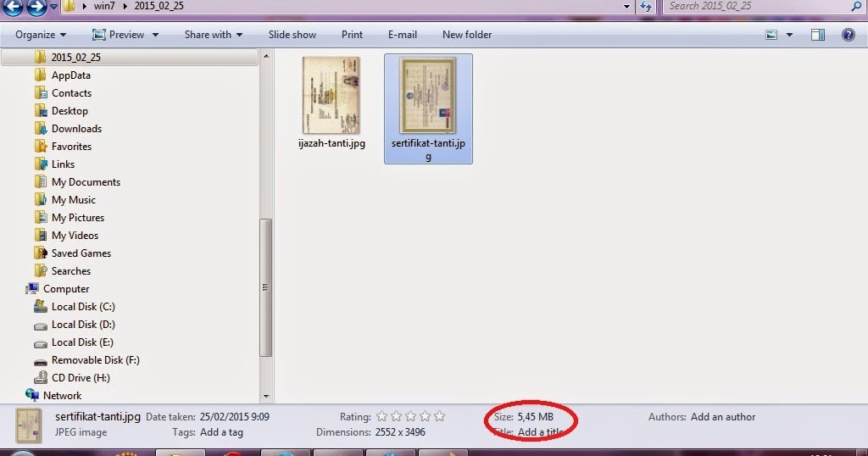868x456 pixels.
Task: Click the Size value 5,45 MB
Action: 536,417
